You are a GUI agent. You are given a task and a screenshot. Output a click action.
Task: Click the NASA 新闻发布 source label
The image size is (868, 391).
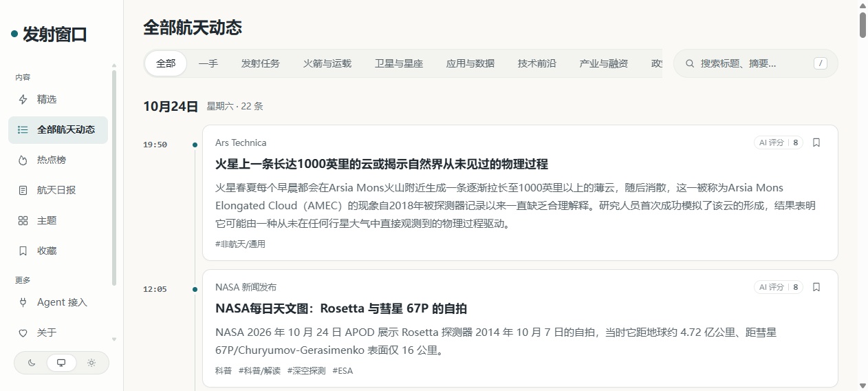[246, 287]
